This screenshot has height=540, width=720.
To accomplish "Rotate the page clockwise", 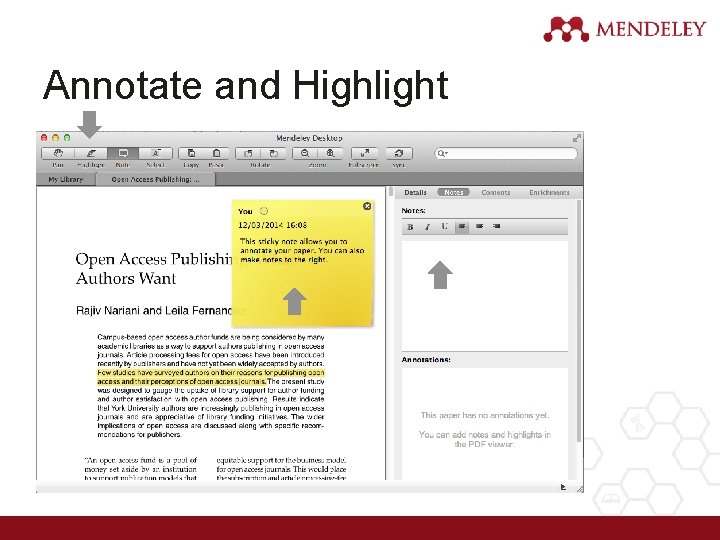I will coord(273,153).
